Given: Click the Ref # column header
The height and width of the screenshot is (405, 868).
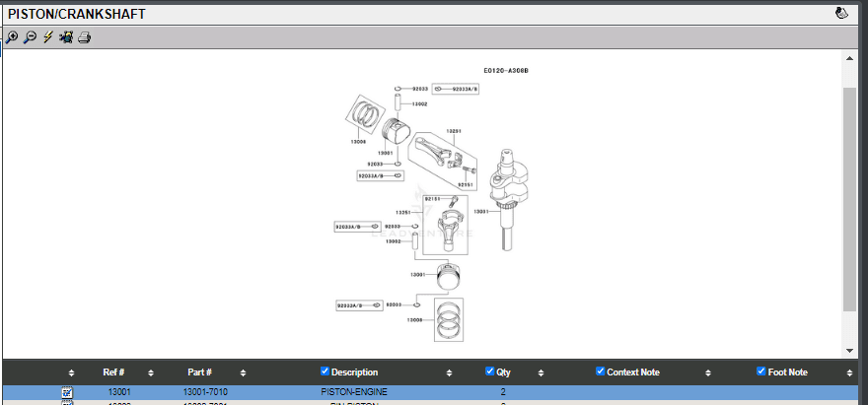Looking at the screenshot, I should pyautogui.click(x=113, y=372).
